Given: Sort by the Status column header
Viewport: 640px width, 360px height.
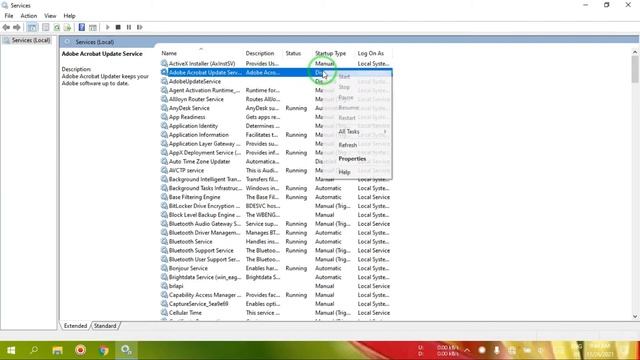Looking at the screenshot, I should click(x=293, y=53).
